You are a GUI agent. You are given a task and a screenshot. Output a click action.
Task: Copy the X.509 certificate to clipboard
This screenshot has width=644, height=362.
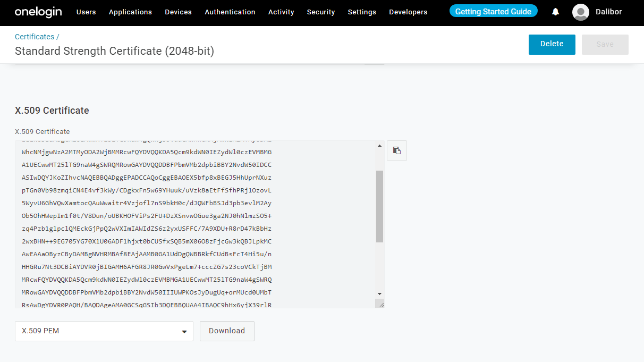click(x=397, y=150)
